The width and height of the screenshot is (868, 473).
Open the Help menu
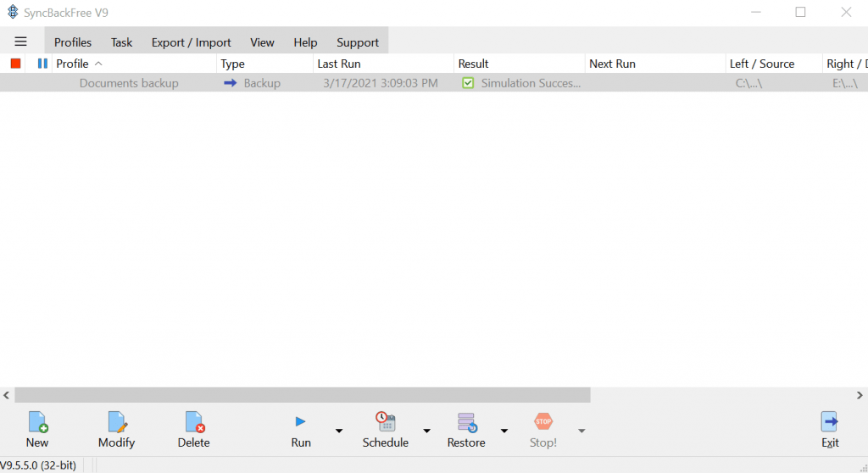(x=305, y=42)
